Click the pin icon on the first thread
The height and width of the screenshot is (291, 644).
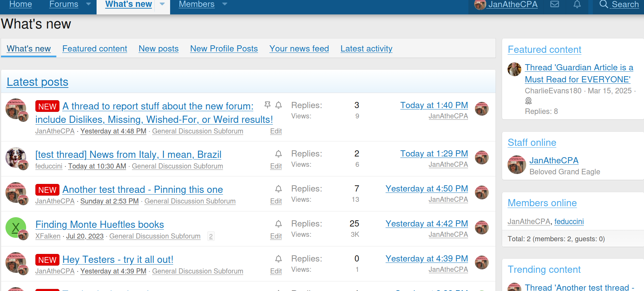pyautogui.click(x=267, y=105)
